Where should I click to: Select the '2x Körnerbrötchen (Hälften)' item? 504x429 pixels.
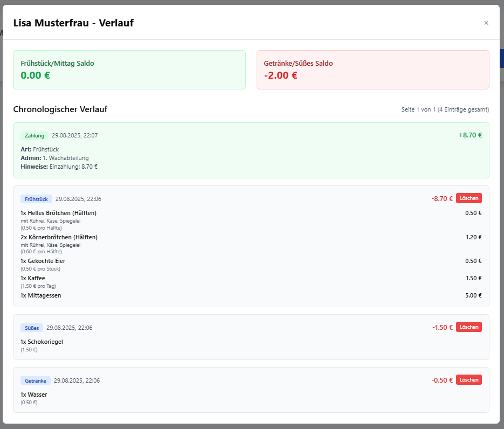59,237
